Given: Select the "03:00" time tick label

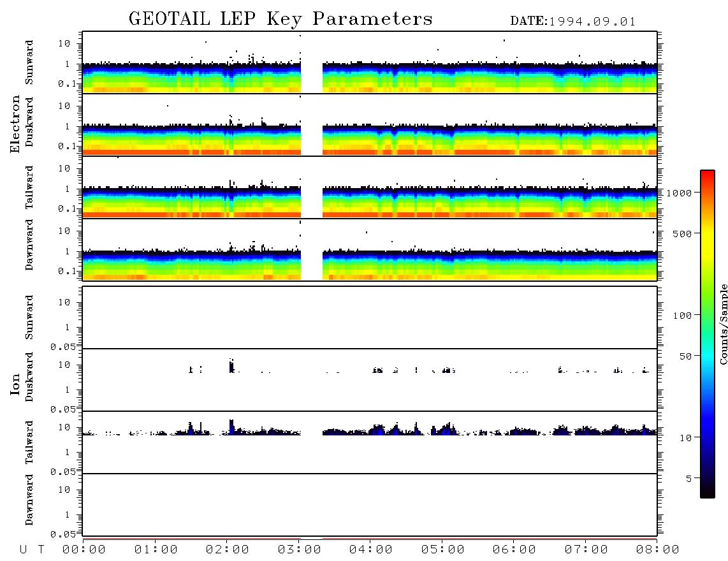Looking at the screenshot, I should (300, 550).
